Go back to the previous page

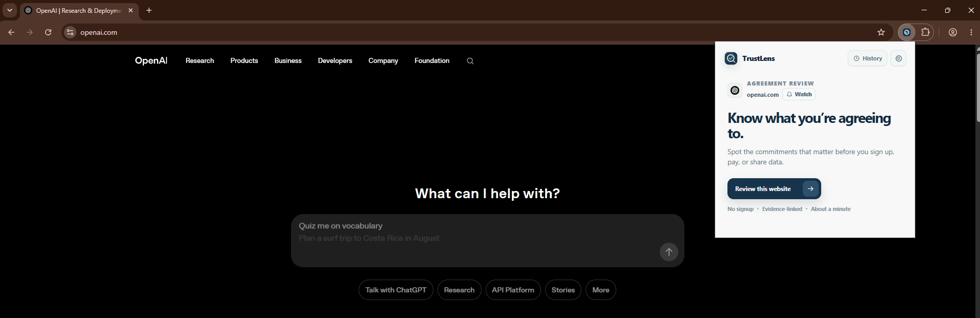11,32
